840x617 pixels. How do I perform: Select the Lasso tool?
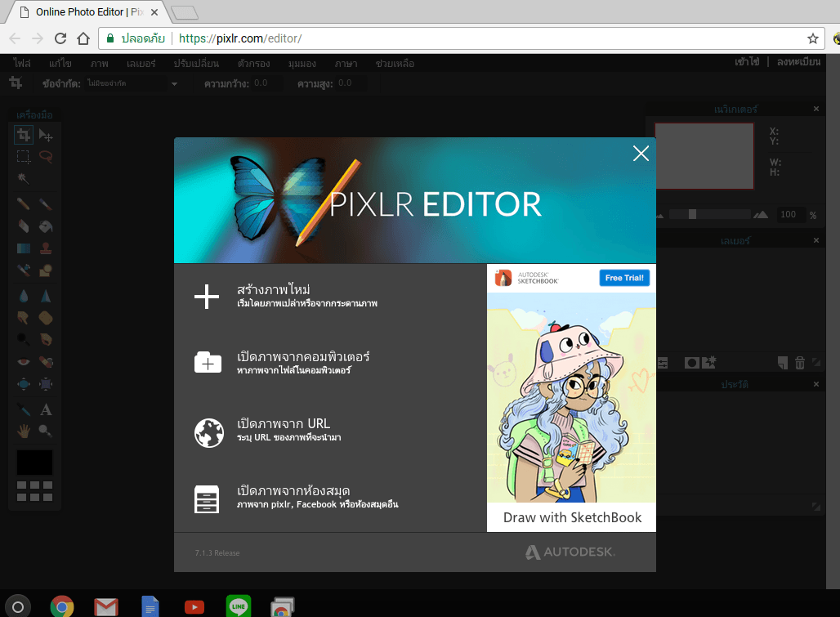pos(46,157)
